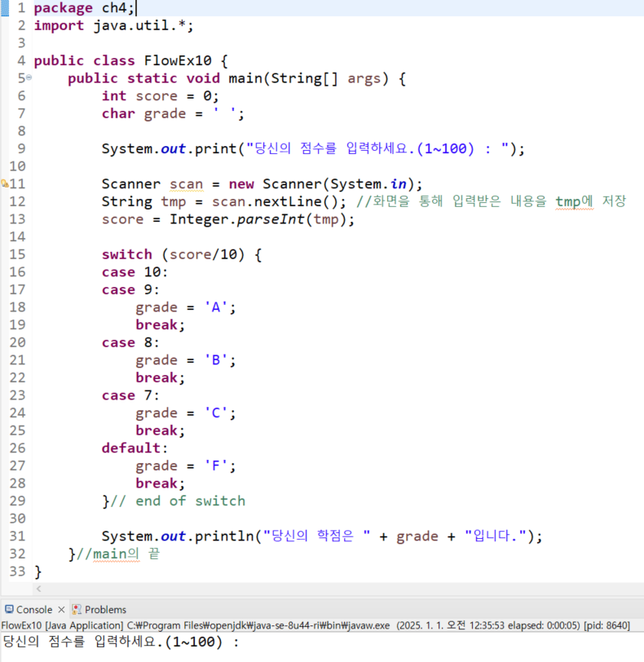
Task: Click the 'case 8:' label
Action: (x=130, y=342)
